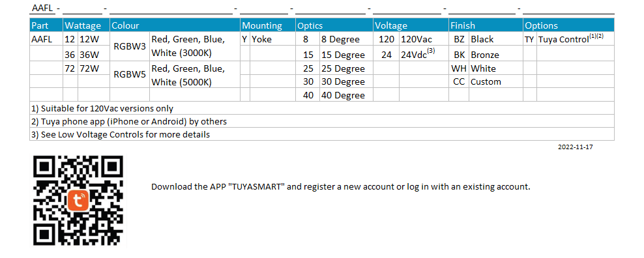Click the Options column header
The image size is (644, 258).
(569, 25)
